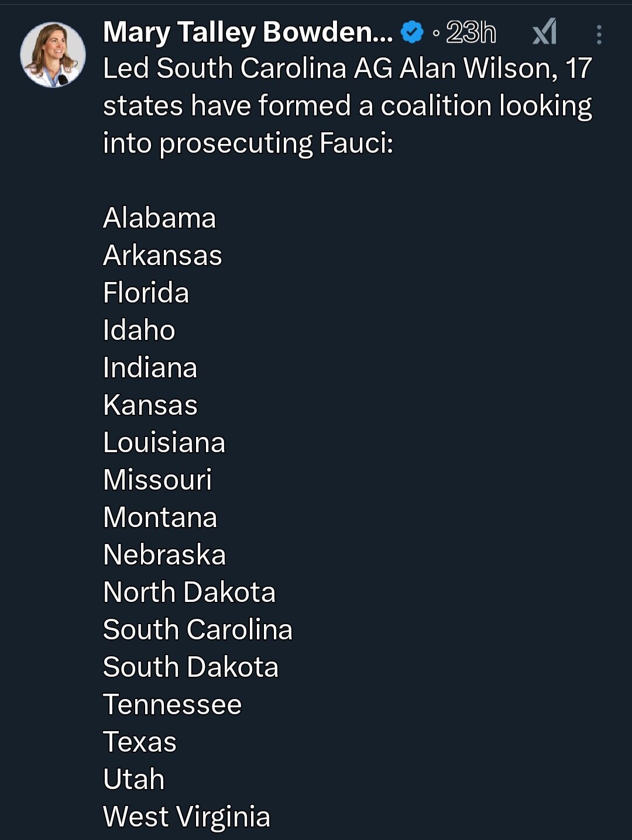
Task: Open the Grok AI icon
Action: pyautogui.click(x=544, y=32)
